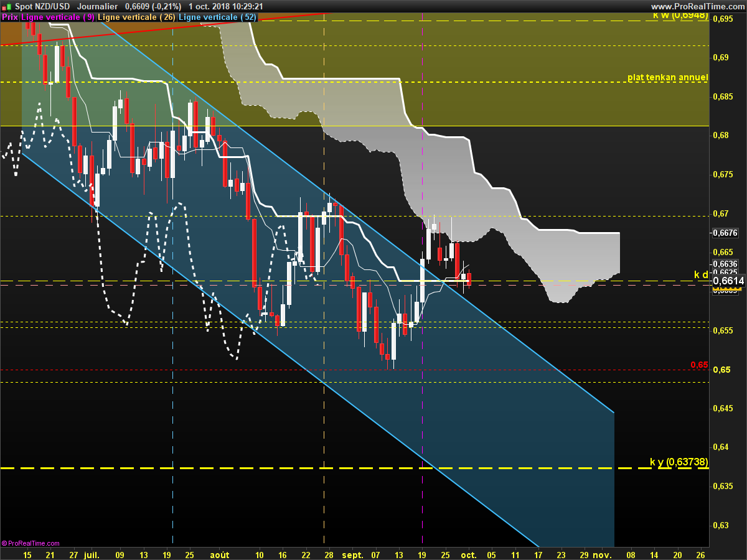Image resolution: width=747 pixels, height=560 pixels.
Task: Click the 15 date label on time axis
Action: [27, 554]
